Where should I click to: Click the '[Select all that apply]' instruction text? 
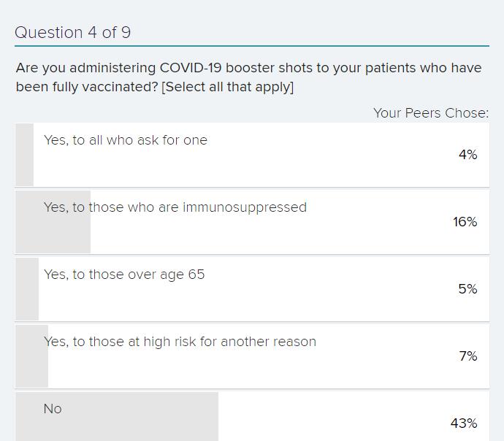click(x=228, y=87)
